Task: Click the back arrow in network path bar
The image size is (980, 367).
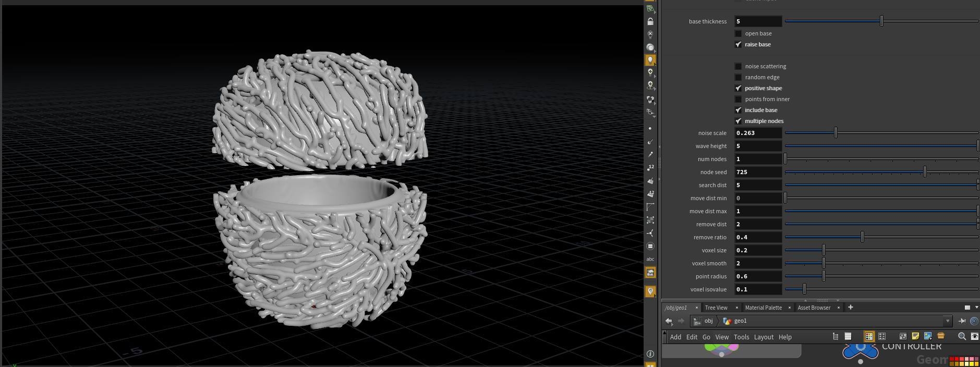Action: [x=669, y=321]
